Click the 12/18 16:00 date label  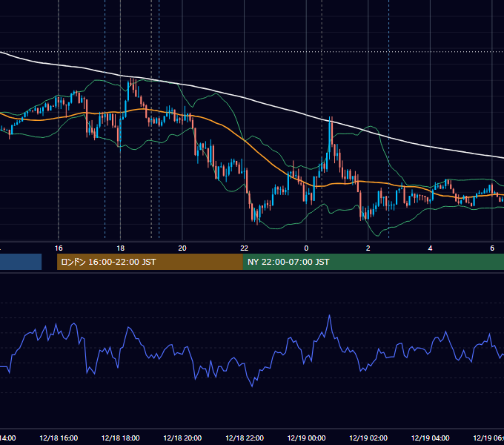point(59,438)
